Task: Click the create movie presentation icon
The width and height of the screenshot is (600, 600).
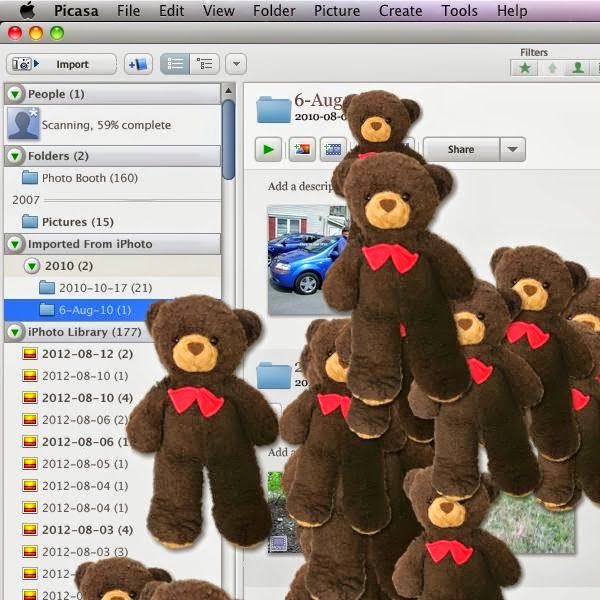Action: click(x=333, y=149)
